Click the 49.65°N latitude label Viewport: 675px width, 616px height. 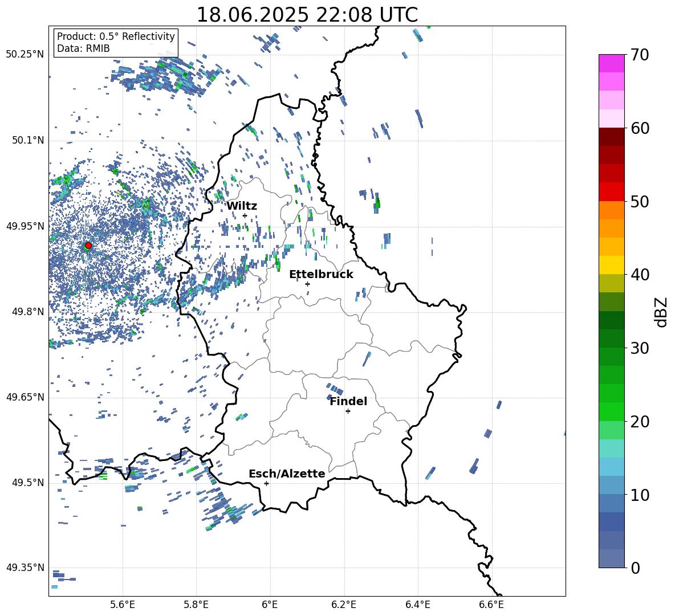click(x=25, y=397)
